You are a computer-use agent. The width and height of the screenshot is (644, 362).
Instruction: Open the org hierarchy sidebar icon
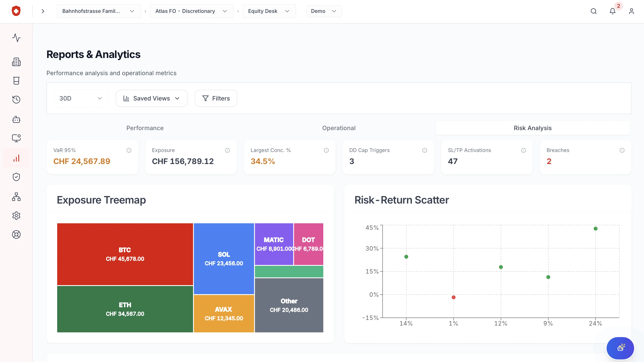tap(16, 197)
